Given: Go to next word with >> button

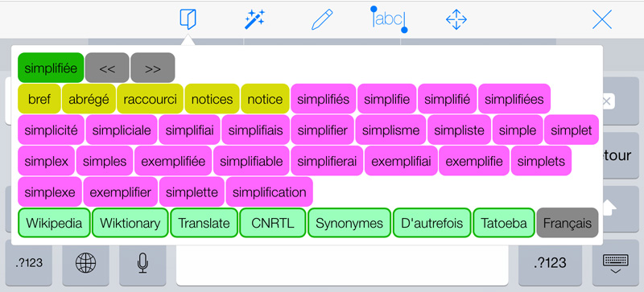Looking at the screenshot, I should coord(153,68).
